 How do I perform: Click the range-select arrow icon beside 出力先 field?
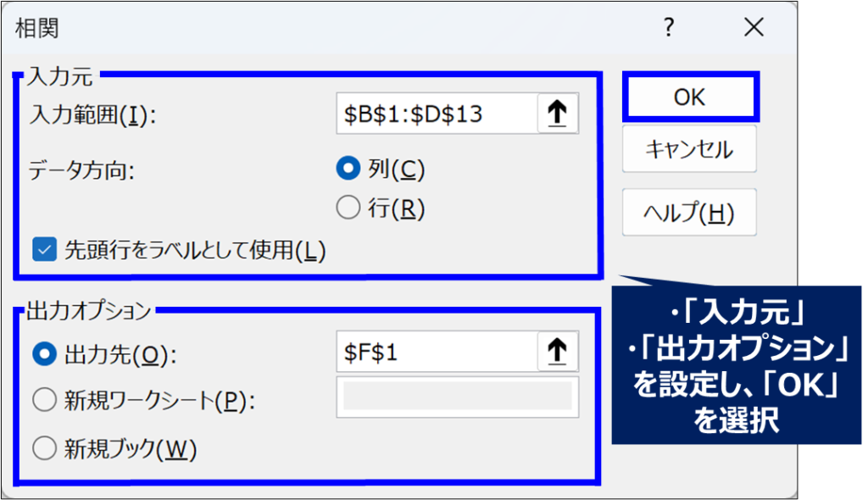click(557, 352)
